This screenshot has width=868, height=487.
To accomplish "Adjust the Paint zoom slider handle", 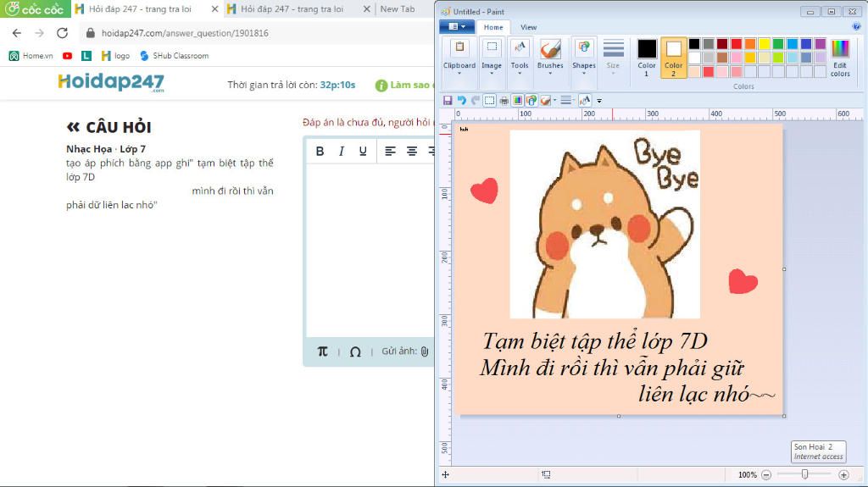I will tap(804, 474).
